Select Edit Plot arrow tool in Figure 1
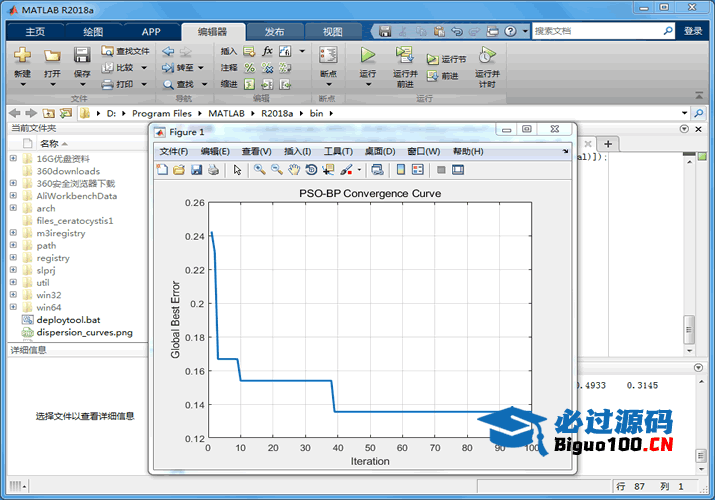Screen dimensions: 715x500 [237, 170]
